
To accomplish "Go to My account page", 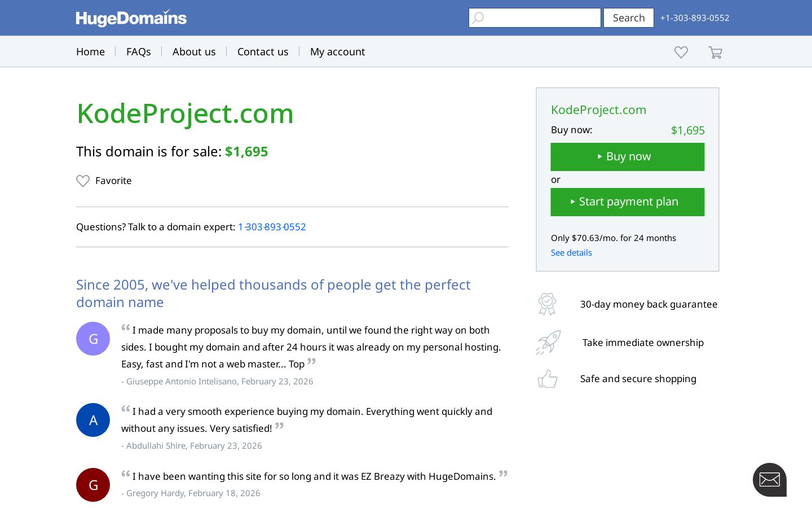I will point(337,51).
